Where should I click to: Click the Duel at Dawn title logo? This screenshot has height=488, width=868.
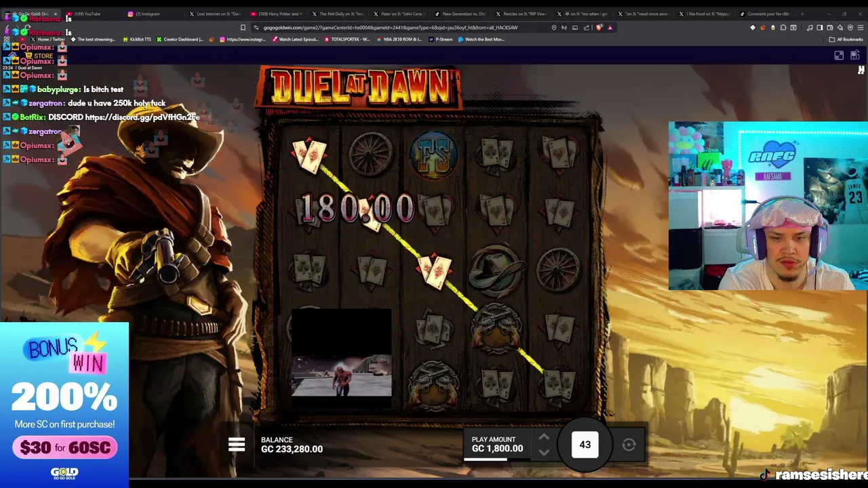pyautogui.click(x=359, y=87)
